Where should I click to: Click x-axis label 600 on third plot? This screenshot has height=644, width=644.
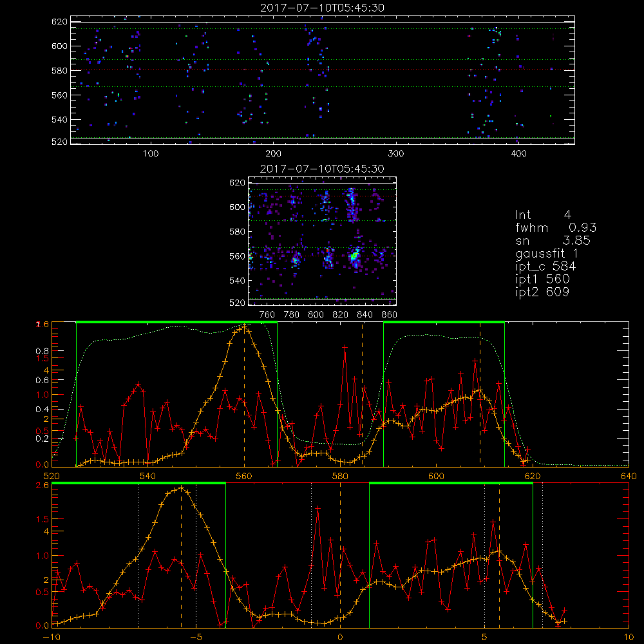(436, 476)
